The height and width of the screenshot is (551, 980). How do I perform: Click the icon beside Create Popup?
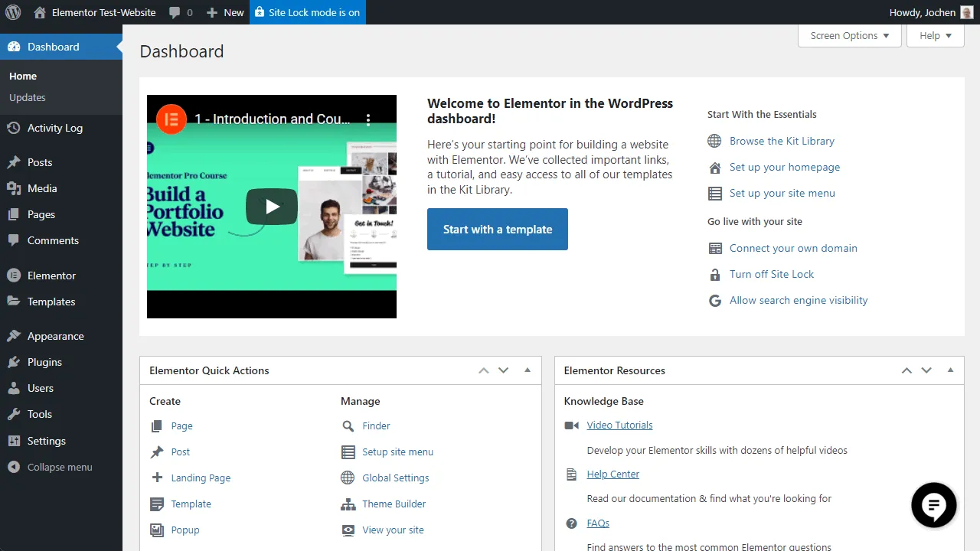click(157, 530)
